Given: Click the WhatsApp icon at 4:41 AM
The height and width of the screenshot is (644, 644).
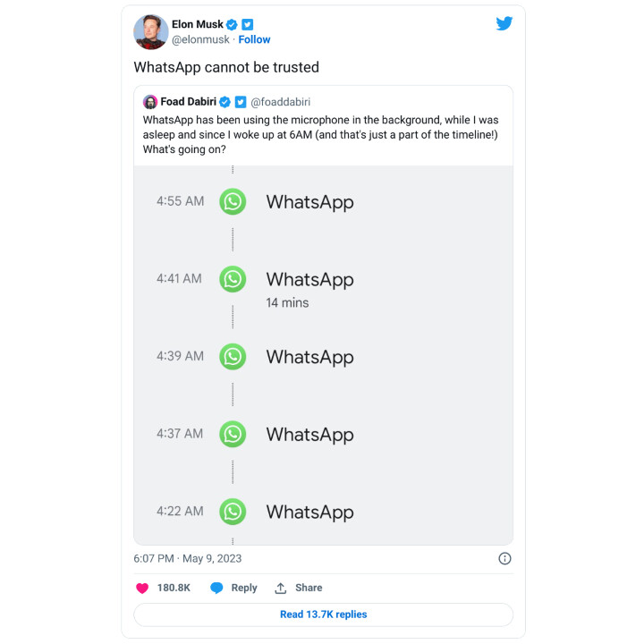Looking at the screenshot, I should coord(233,279).
